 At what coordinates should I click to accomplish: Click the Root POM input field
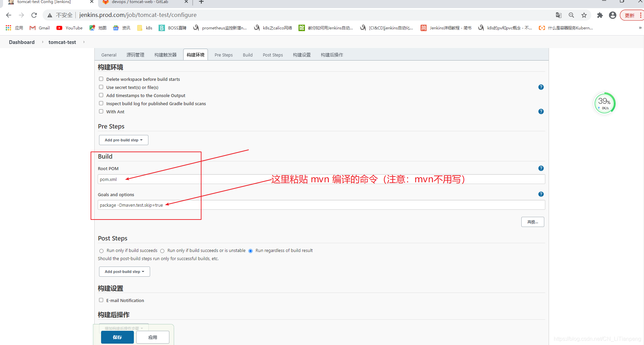(x=321, y=179)
